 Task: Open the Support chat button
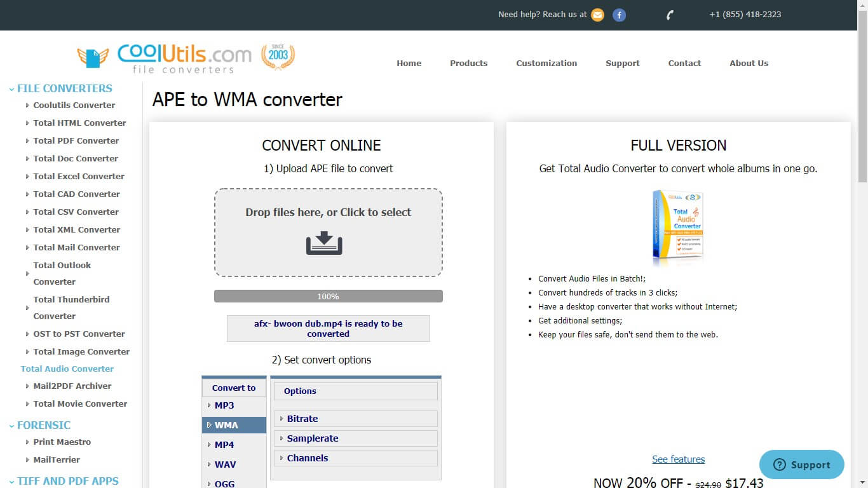pyautogui.click(x=802, y=465)
